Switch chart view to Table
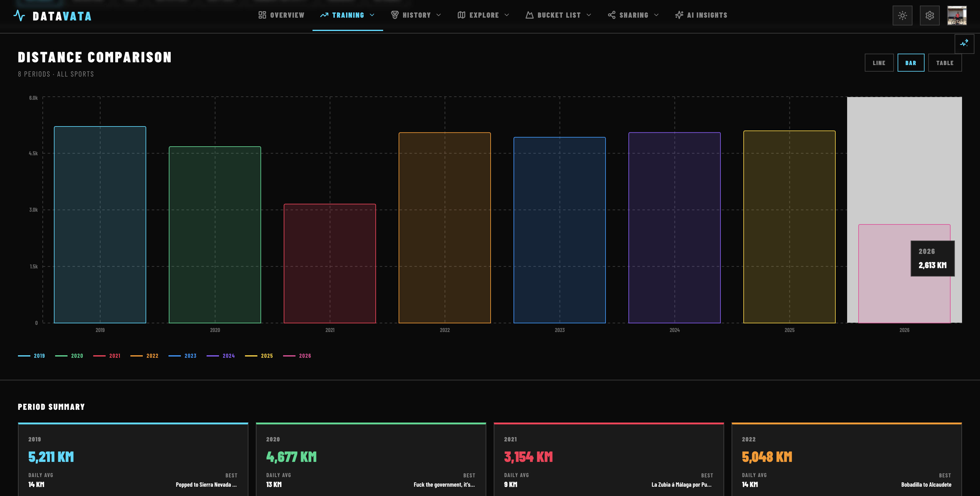 tap(945, 63)
